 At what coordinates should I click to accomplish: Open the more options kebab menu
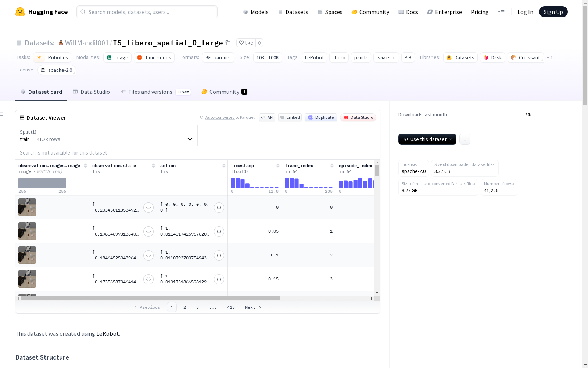tap(465, 139)
